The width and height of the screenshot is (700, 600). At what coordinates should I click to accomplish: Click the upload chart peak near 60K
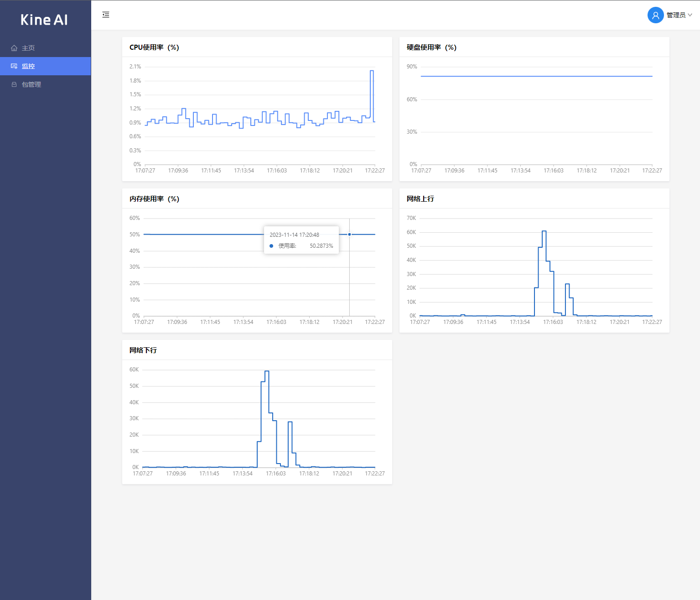click(544, 232)
